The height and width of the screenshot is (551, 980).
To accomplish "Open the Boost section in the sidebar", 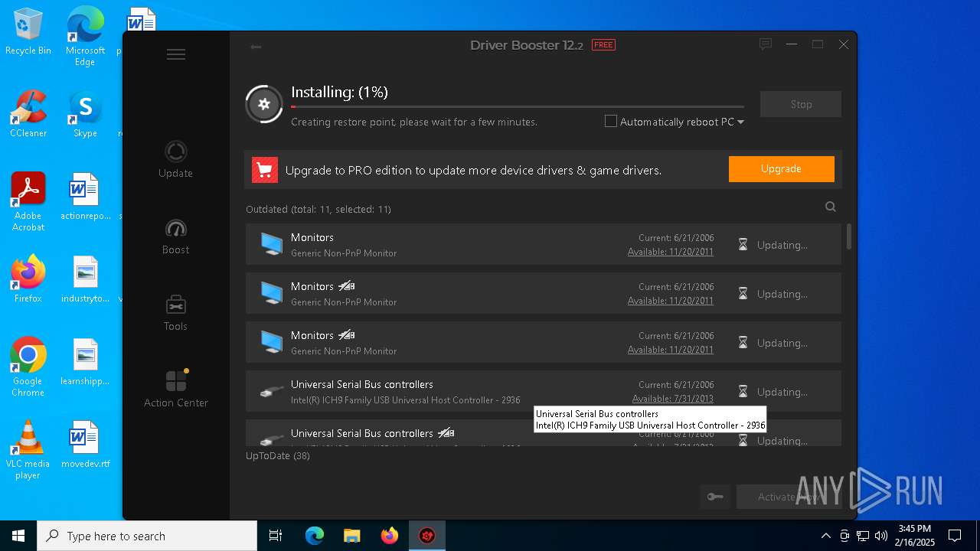I will (x=175, y=236).
